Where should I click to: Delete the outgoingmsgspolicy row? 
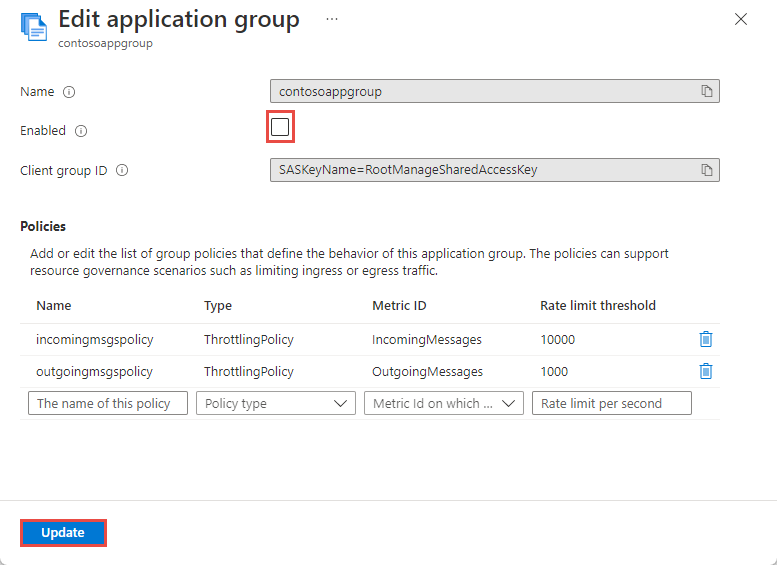coord(706,371)
